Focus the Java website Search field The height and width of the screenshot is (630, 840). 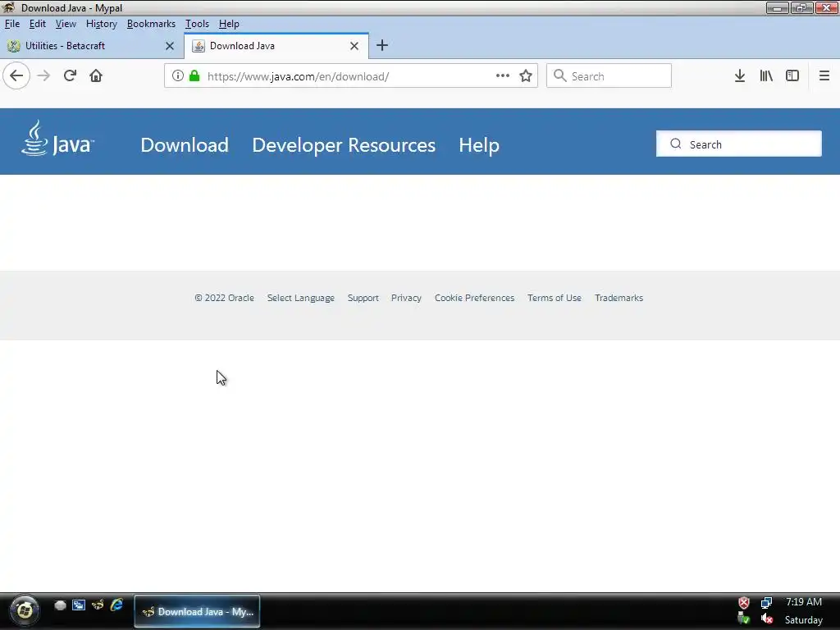[739, 144]
